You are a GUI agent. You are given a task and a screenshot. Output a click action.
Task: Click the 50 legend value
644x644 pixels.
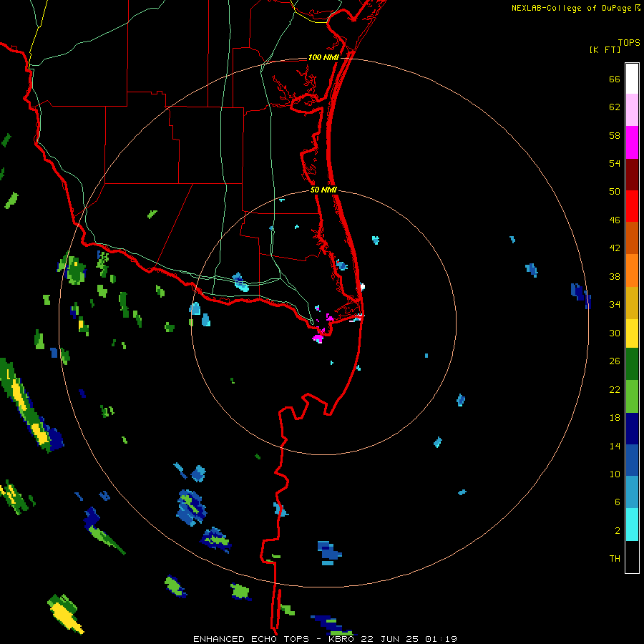[615, 191]
